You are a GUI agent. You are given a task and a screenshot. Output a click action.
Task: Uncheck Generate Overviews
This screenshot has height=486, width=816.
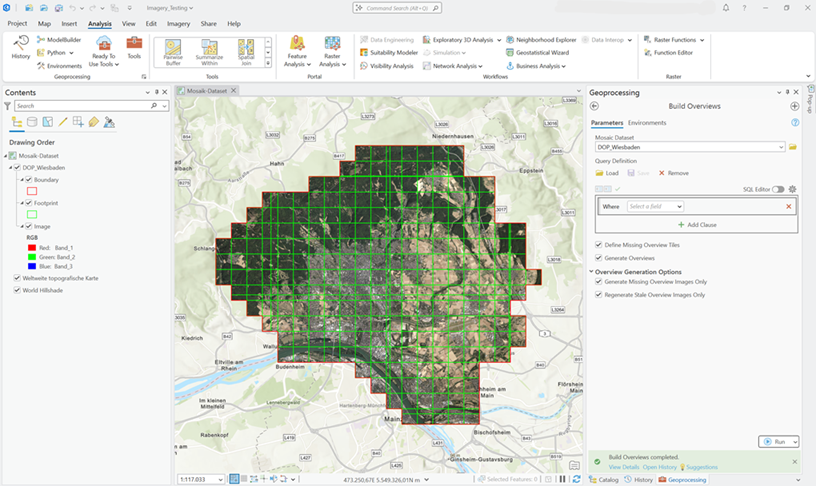[x=598, y=258]
